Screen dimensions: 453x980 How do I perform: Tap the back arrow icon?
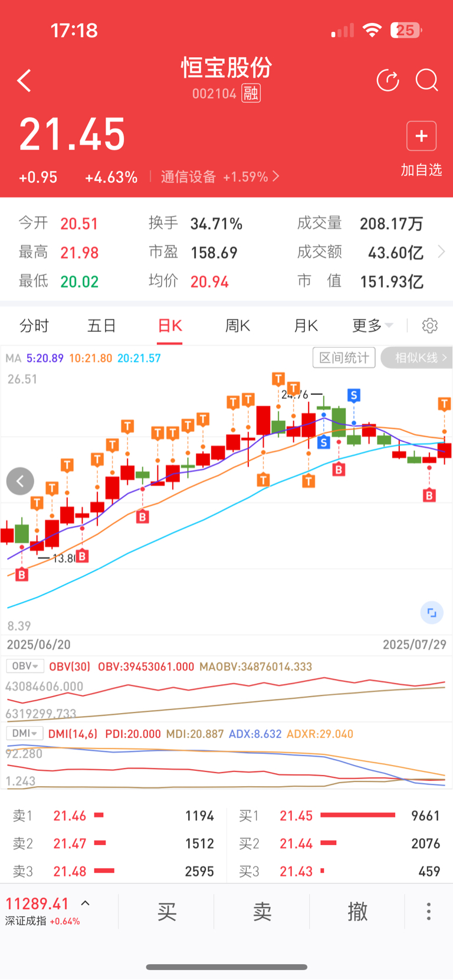pos(24,81)
